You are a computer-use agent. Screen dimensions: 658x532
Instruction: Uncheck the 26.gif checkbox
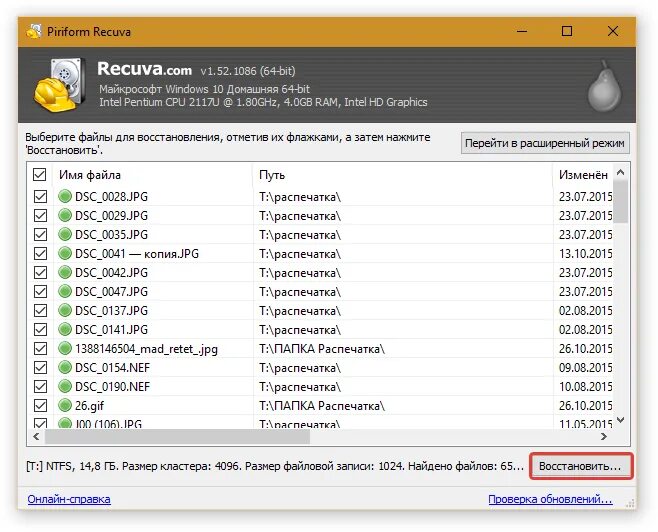[40, 405]
